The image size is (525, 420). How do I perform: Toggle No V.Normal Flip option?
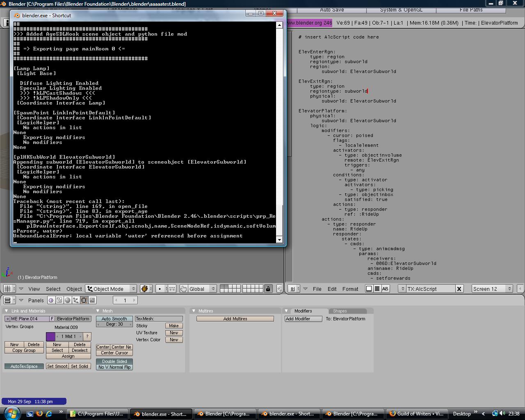click(x=114, y=367)
